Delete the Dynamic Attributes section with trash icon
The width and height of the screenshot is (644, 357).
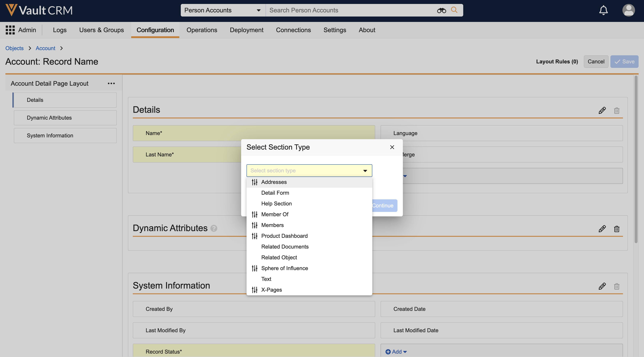point(617,229)
